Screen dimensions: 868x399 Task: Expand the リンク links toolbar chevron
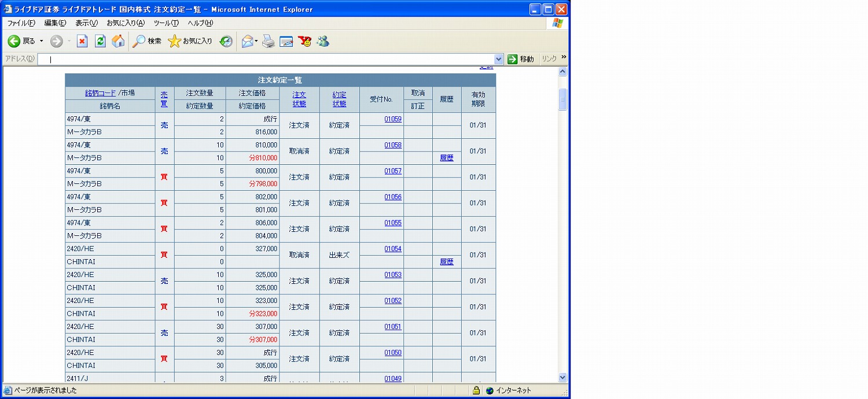tap(564, 57)
